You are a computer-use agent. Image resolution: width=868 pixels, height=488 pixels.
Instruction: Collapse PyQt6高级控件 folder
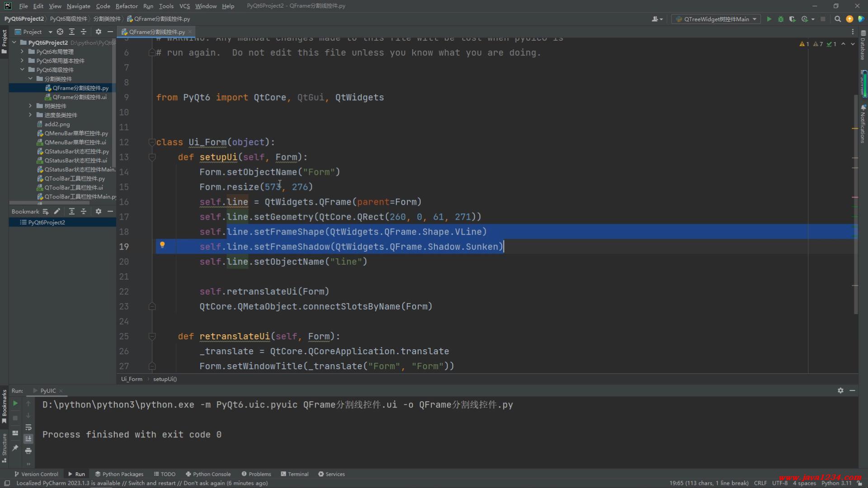[x=22, y=70]
